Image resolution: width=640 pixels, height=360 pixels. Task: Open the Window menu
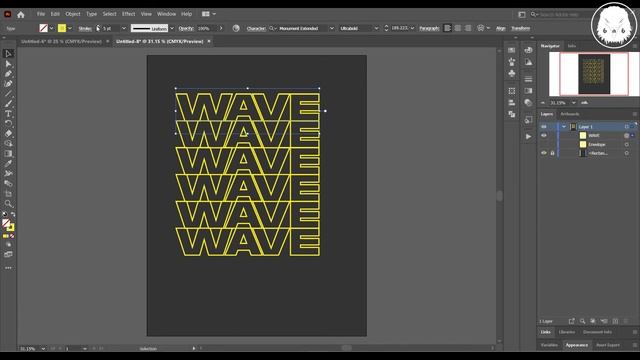[x=166, y=14]
